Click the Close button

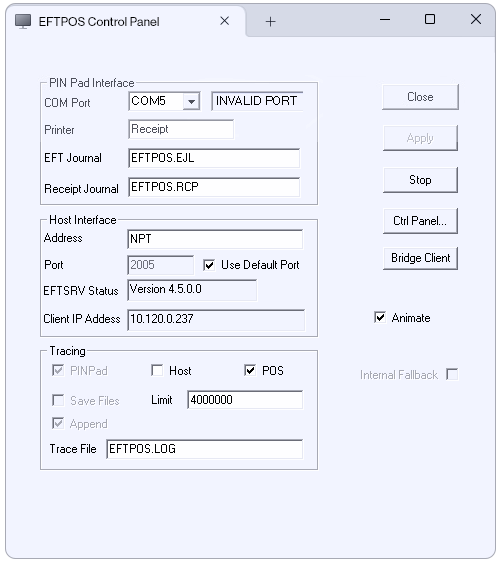tap(420, 97)
